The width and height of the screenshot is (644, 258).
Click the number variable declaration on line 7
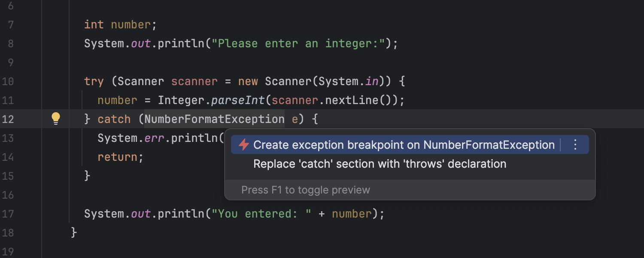click(131, 25)
